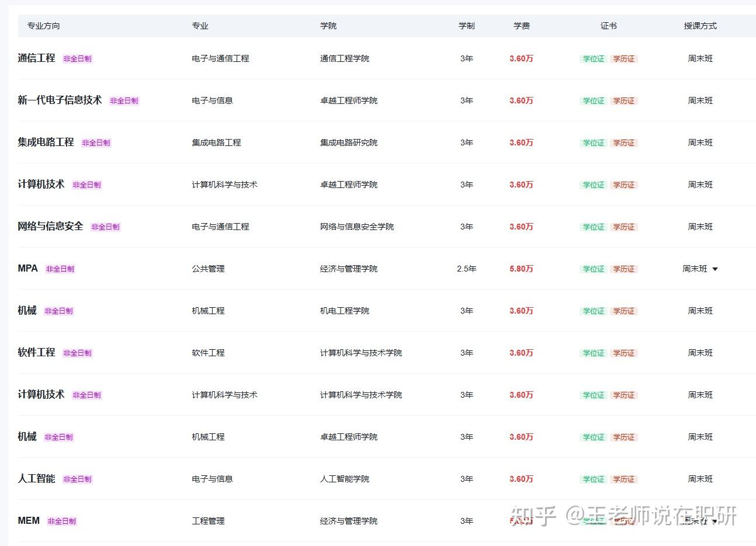Click the 非全日制 tag beside 网络与信息安全
This screenshot has width=756, height=546.
click(x=105, y=227)
